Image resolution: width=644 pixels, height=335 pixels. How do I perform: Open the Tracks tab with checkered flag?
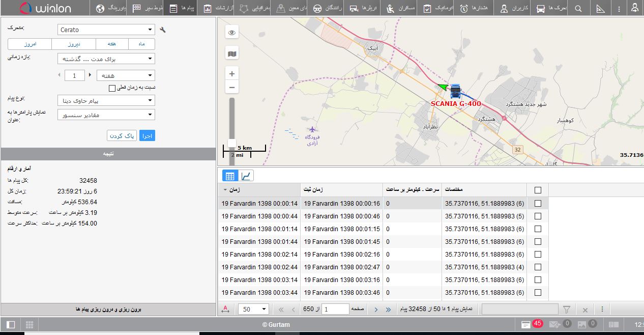[x=147, y=8]
